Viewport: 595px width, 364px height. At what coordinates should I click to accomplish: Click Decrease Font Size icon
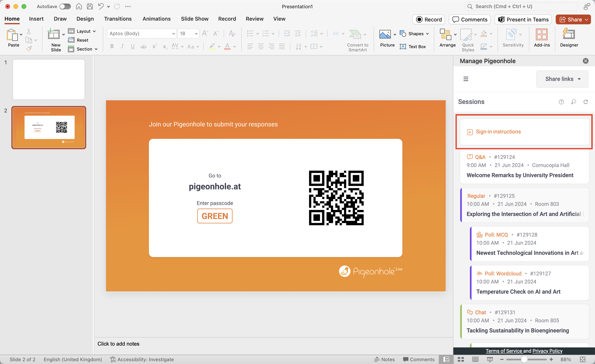tap(216, 33)
